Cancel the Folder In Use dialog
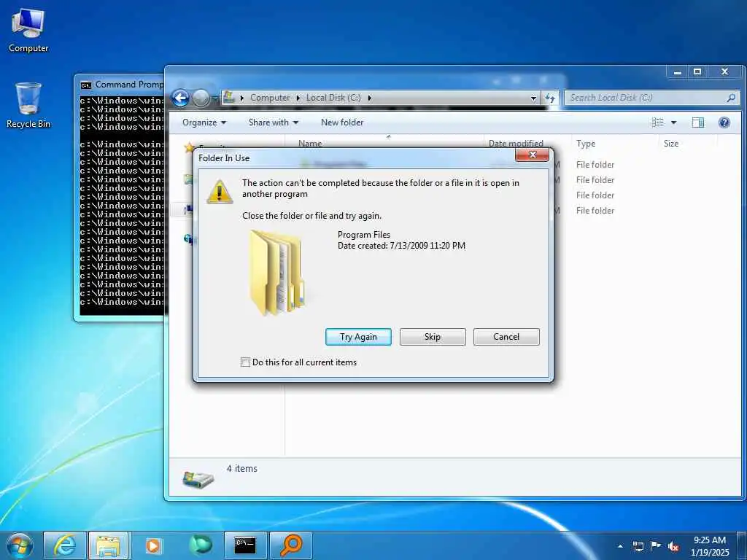 click(x=506, y=337)
